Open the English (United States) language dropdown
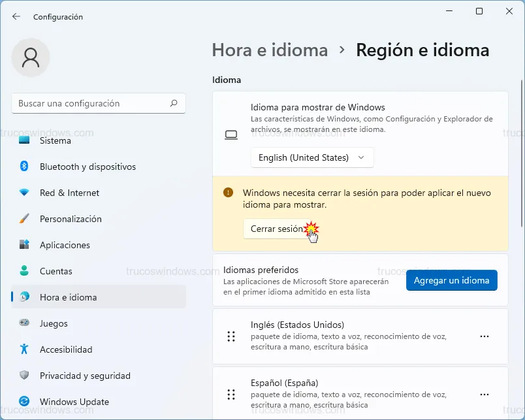The height and width of the screenshot is (420, 525). [x=312, y=157]
